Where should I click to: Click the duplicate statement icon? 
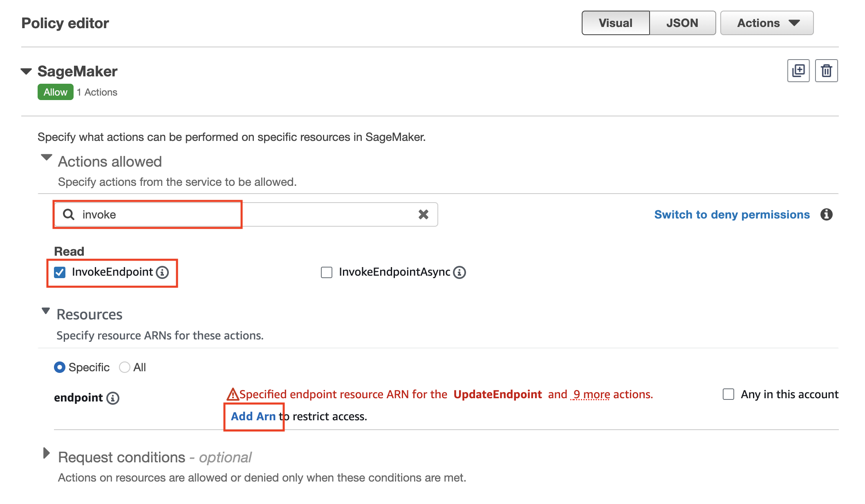[798, 70]
